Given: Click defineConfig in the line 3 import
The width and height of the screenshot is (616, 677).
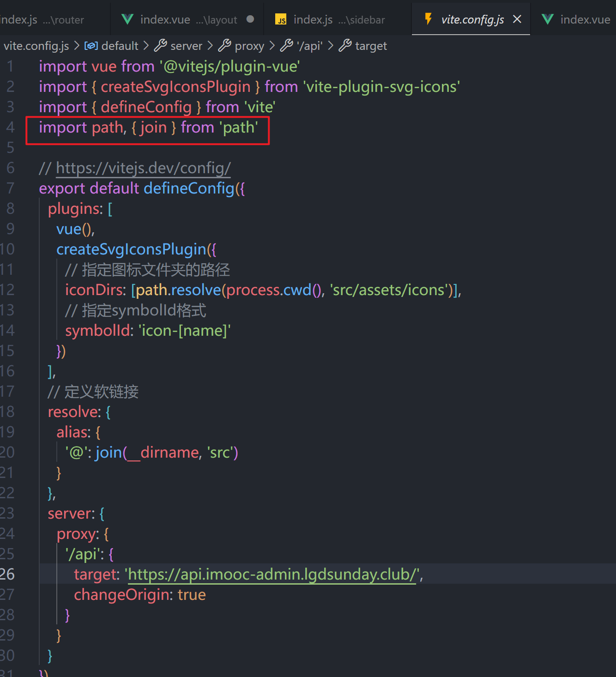Looking at the screenshot, I should click(146, 107).
